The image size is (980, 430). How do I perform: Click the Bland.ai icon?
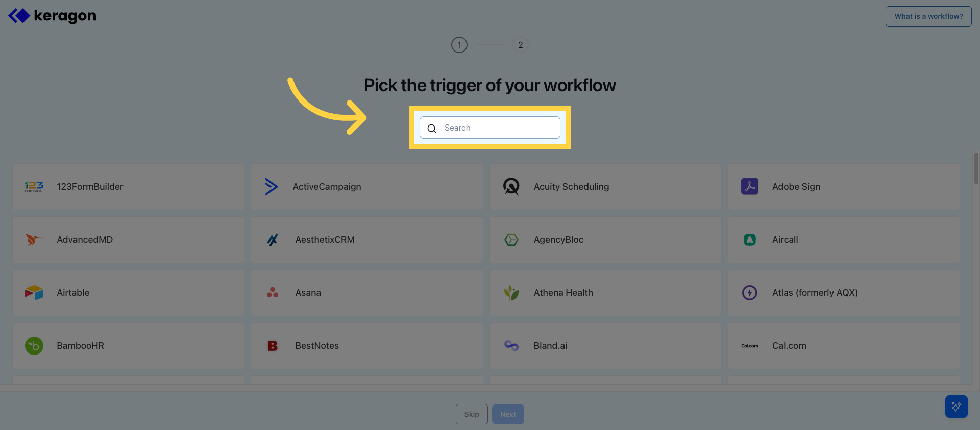click(x=511, y=345)
